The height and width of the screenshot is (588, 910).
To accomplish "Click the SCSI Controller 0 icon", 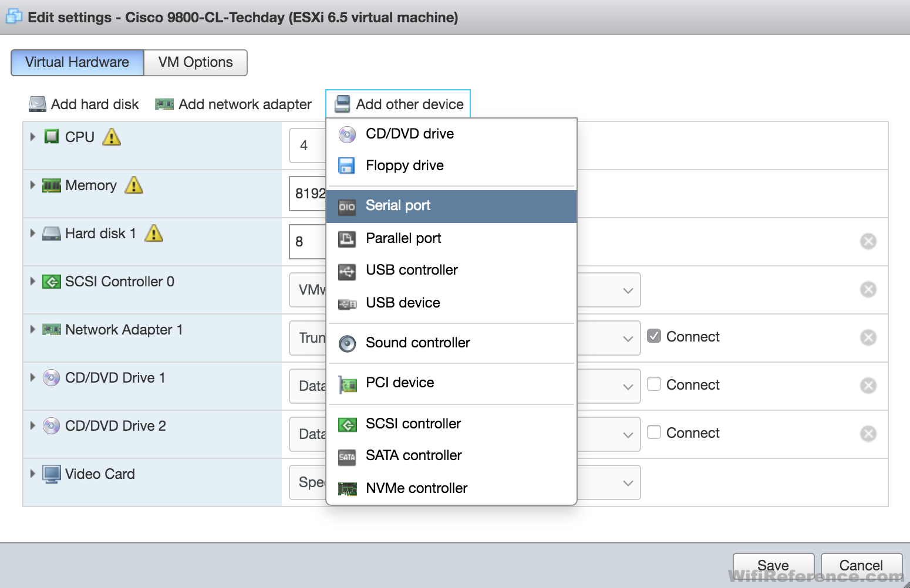I will click(x=52, y=282).
